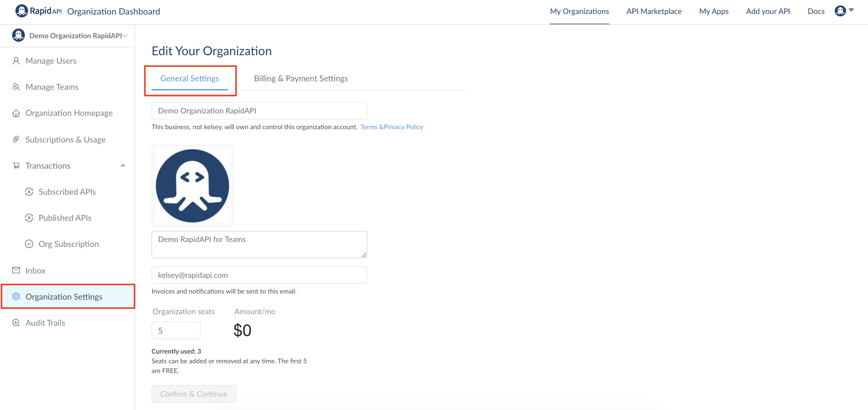Click the Subscriptions & Usage paperclip icon
Viewport: 868px width, 410px height.
[16, 139]
